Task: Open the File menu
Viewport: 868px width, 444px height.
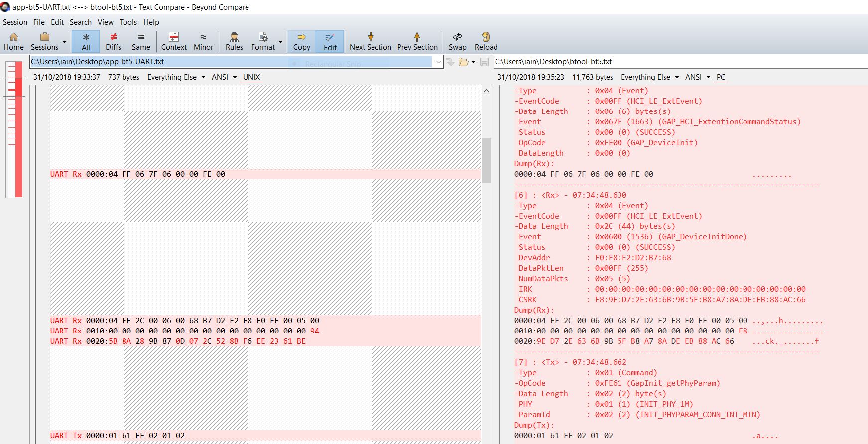Action: pos(39,22)
